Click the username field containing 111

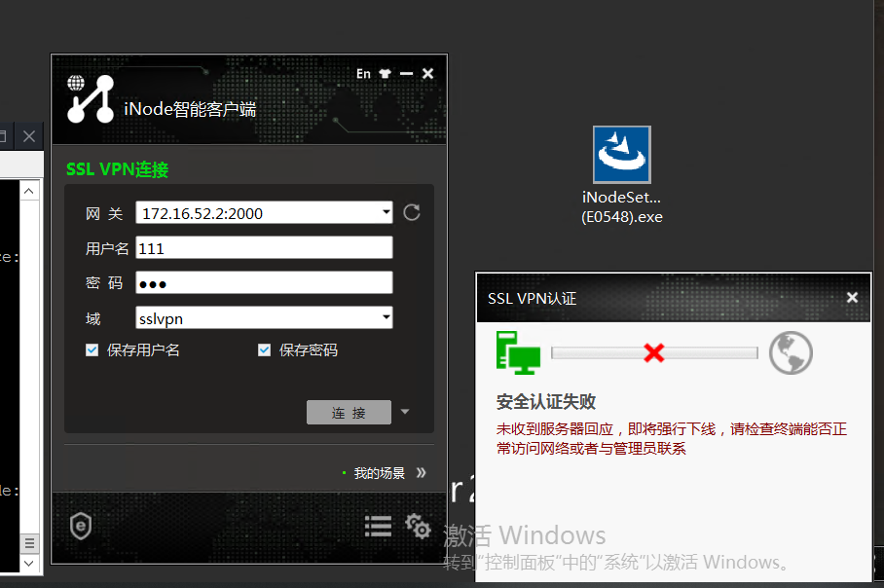click(264, 248)
